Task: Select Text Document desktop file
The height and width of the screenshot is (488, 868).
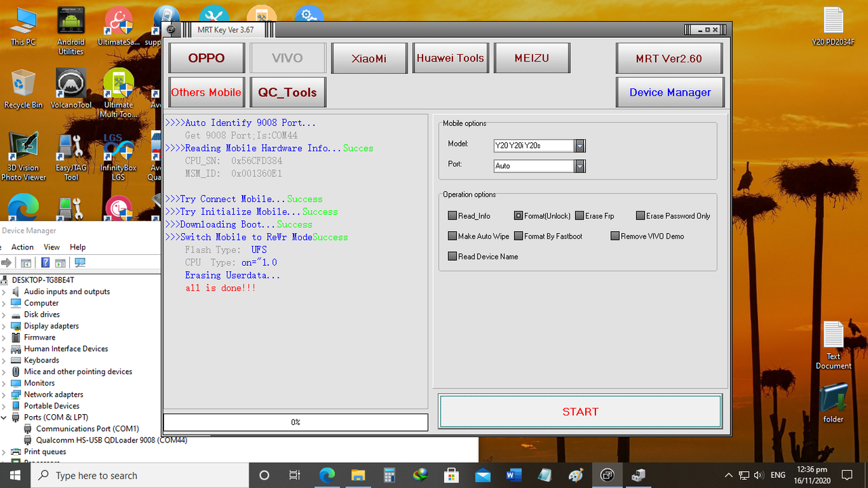Action: [x=833, y=346]
